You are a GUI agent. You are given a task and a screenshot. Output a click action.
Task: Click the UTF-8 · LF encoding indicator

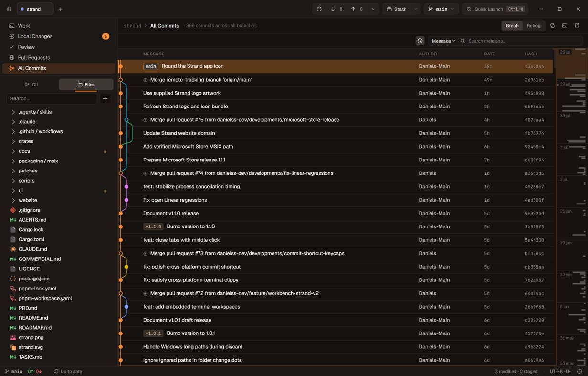(x=560, y=371)
